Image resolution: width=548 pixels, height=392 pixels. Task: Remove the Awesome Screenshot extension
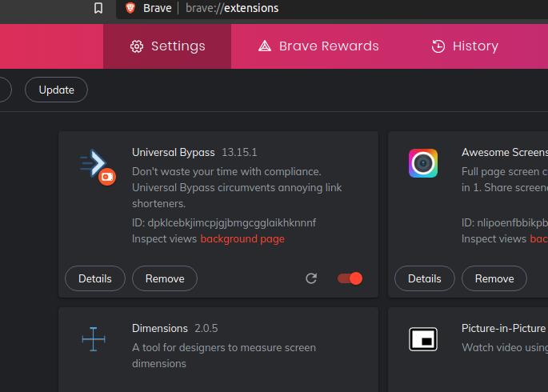[x=494, y=278]
